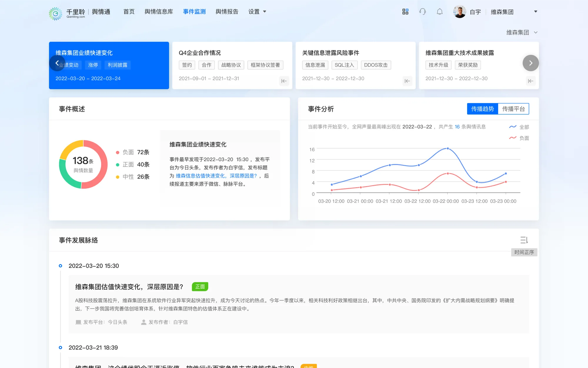Click the 发布平台 platform icon
The width and height of the screenshot is (588, 368).
[x=78, y=322]
